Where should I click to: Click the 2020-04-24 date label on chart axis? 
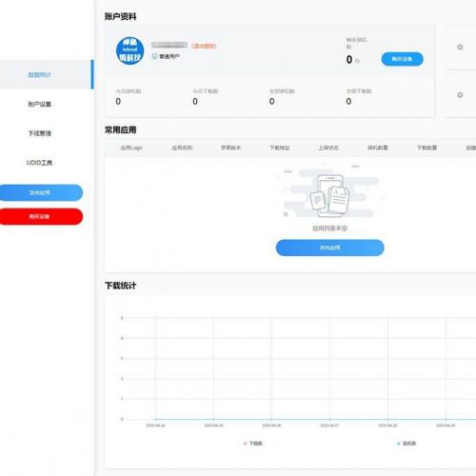(x=155, y=426)
